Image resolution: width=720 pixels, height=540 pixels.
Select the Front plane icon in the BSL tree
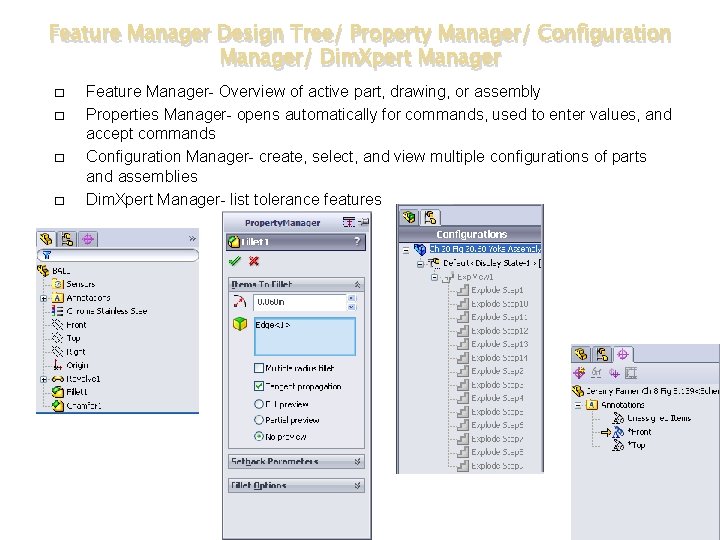pos(57,325)
